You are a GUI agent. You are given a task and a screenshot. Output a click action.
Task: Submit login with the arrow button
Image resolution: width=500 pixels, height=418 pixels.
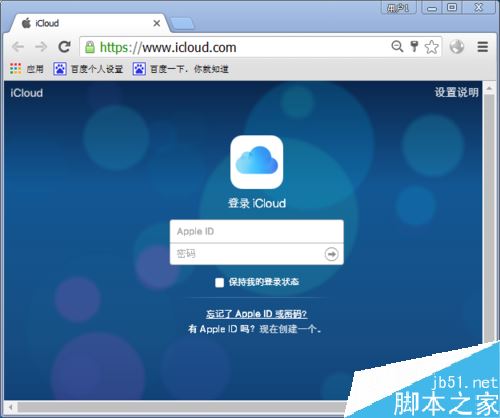pos(331,254)
